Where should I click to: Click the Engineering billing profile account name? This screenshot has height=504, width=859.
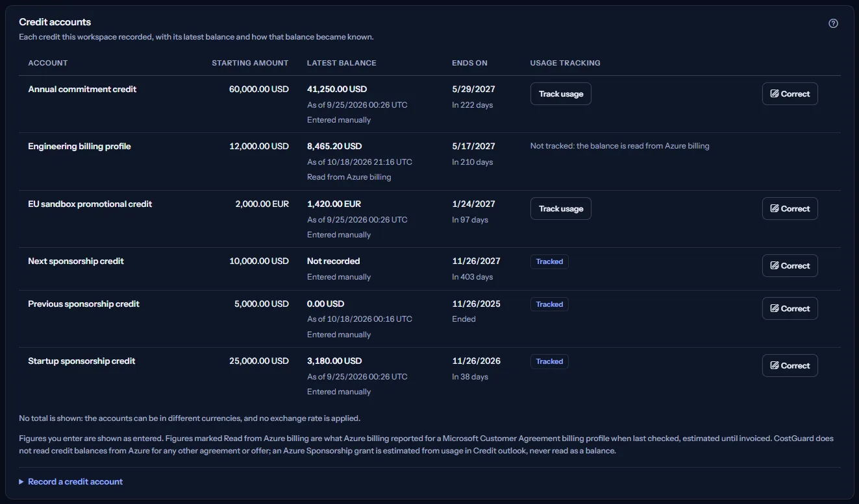coord(79,147)
